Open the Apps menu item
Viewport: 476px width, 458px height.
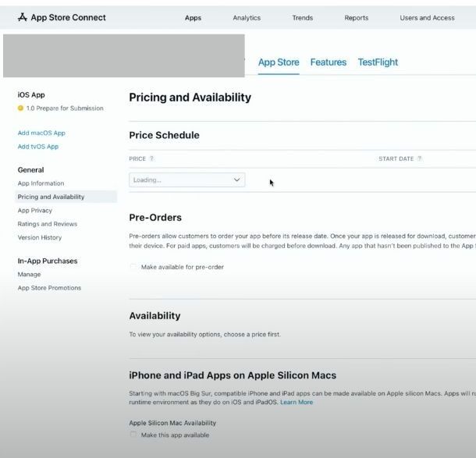[193, 18]
